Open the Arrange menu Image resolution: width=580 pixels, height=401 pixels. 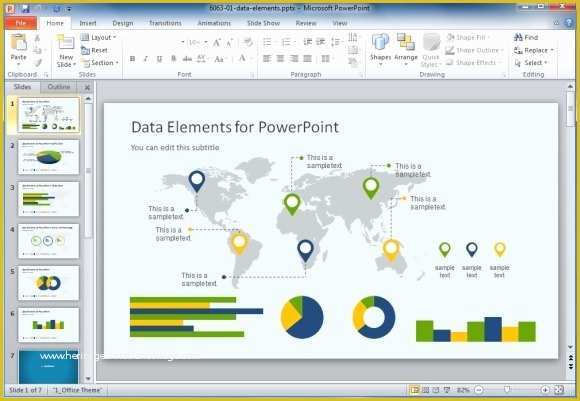[406, 50]
